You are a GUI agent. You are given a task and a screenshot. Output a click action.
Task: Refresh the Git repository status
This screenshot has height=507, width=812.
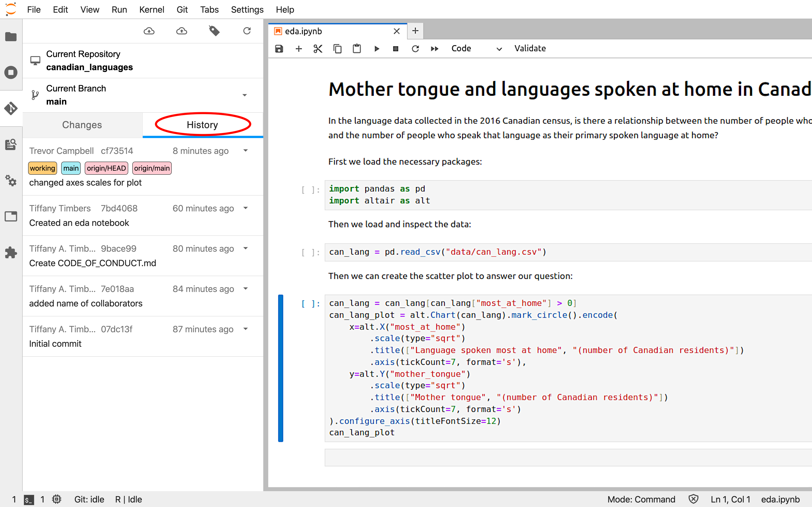pos(247,31)
